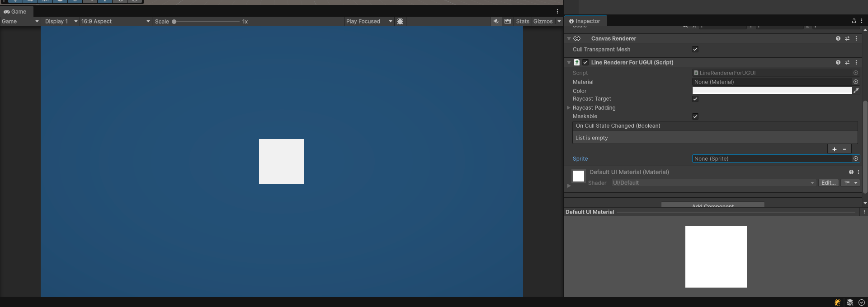Open the Inspector tab options menu
This screenshot has width=868, height=307.
(x=862, y=21)
